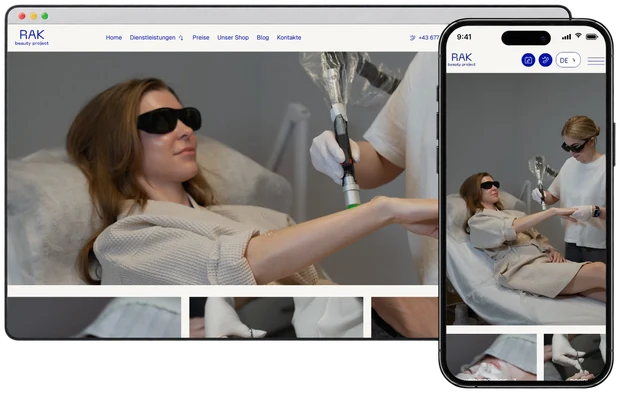Click the +43 phone number link in desktop header

click(428, 38)
